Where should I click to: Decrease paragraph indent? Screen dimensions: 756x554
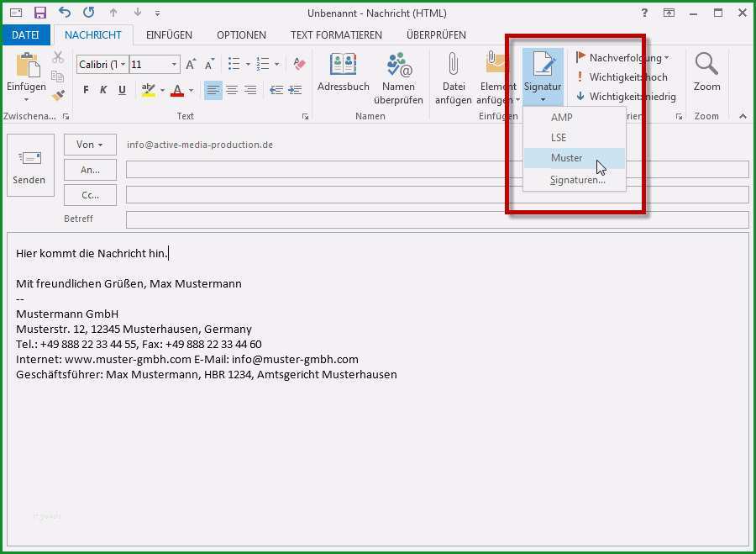276,90
